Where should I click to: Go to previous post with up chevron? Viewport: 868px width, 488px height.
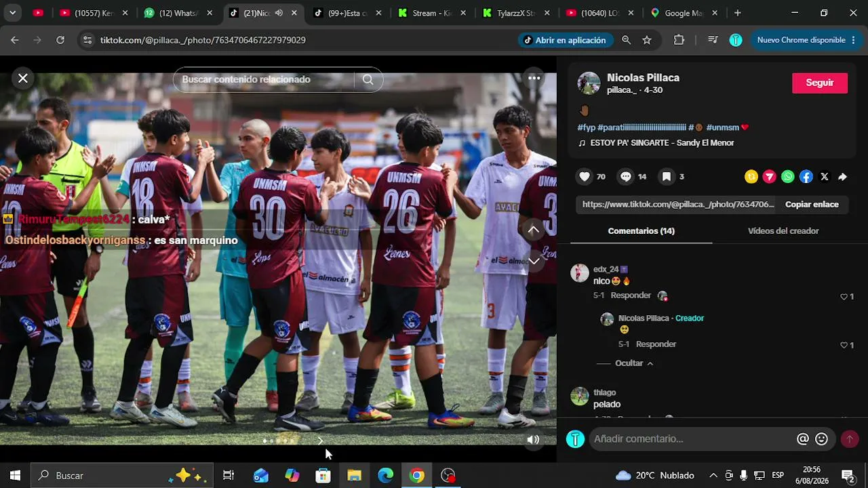coord(534,230)
